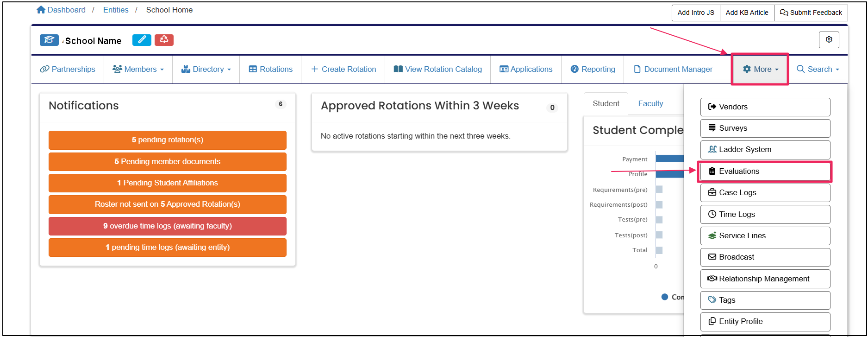The width and height of the screenshot is (868, 337).
Task: Click the Tags tag icon
Action: [x=712, y=300]
